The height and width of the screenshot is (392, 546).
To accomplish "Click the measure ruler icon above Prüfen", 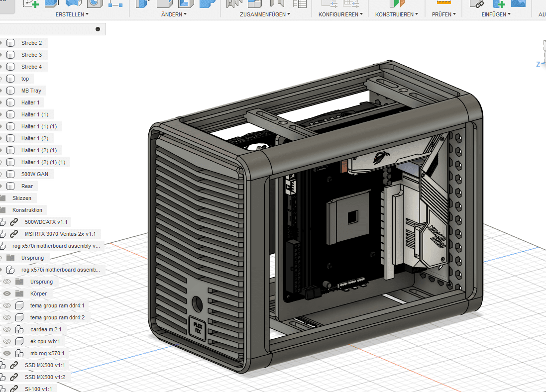I will [443, 2].
